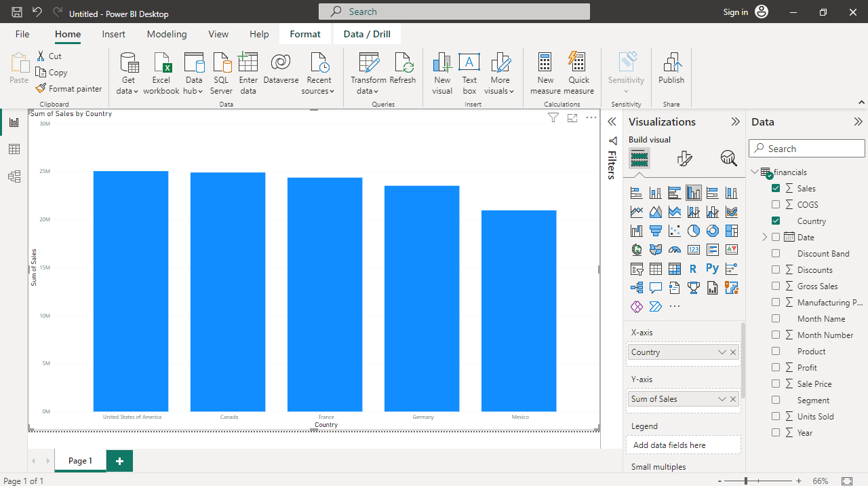This screenshot has height=486, width=868.
Task: Choose the Line chart visual
Action: point(636,212)
